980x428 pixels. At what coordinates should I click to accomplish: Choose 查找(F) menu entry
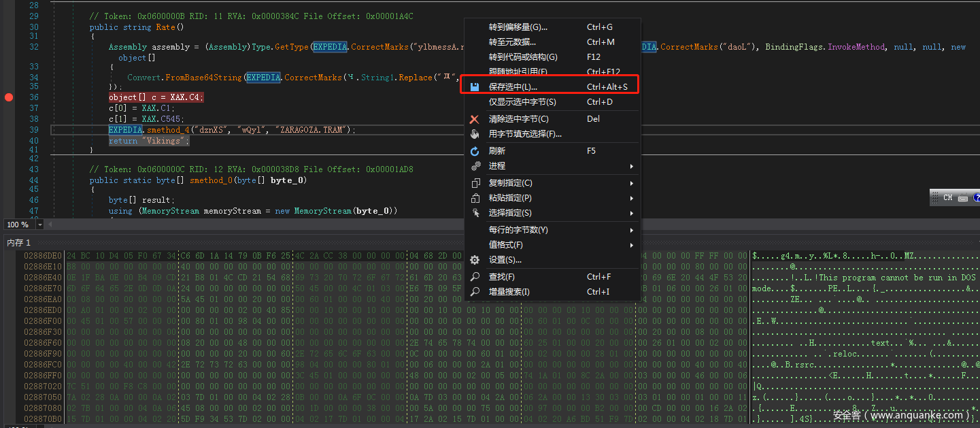click(x=552, y=277)
